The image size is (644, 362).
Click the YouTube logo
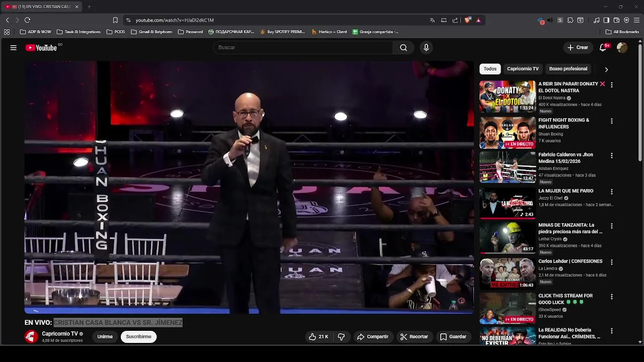[41, 48]
